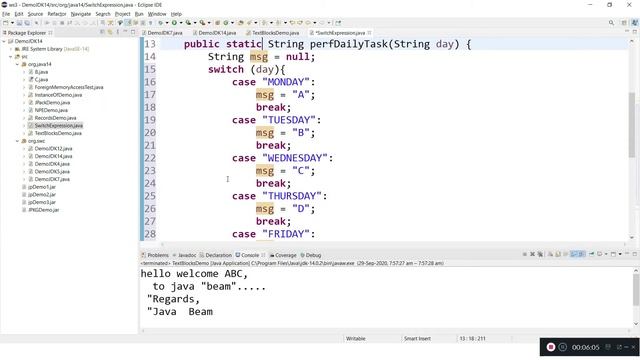Create a new Java class via toolbar

[226, 23]
